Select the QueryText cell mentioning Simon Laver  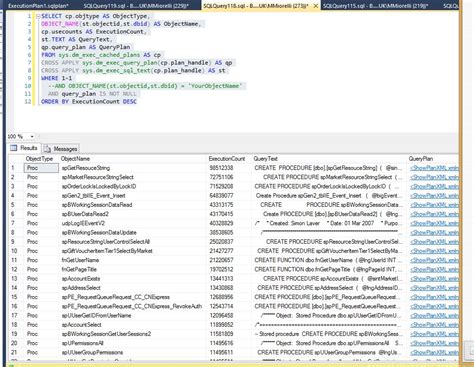(x=330, y=223)
